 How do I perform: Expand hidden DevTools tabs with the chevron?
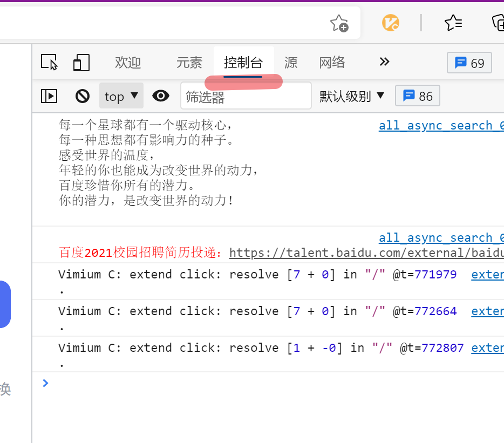click(384, 62)
